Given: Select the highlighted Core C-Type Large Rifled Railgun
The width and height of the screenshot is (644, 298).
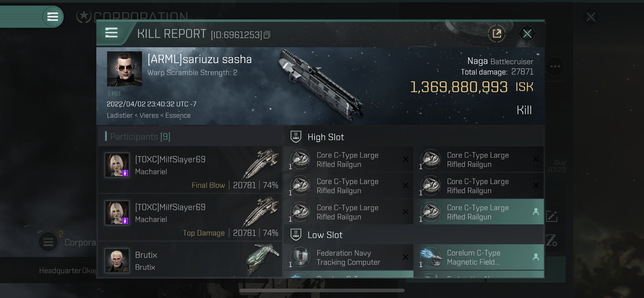Looking at the screenshot, I should (479, 212).
